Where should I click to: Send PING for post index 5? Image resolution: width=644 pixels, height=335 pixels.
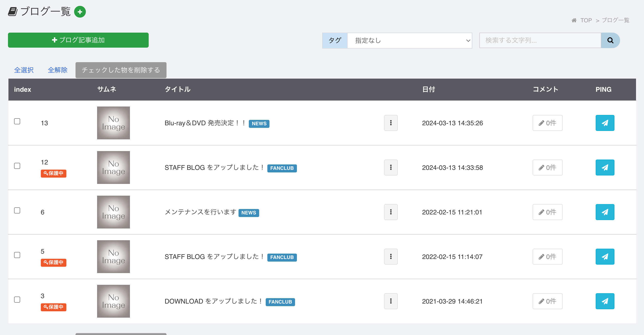pos(605,256)
